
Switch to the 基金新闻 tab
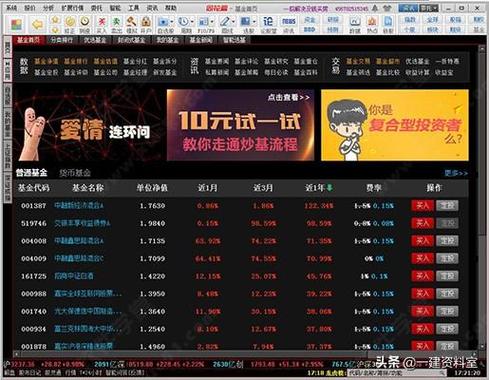(x=201, y=40)
